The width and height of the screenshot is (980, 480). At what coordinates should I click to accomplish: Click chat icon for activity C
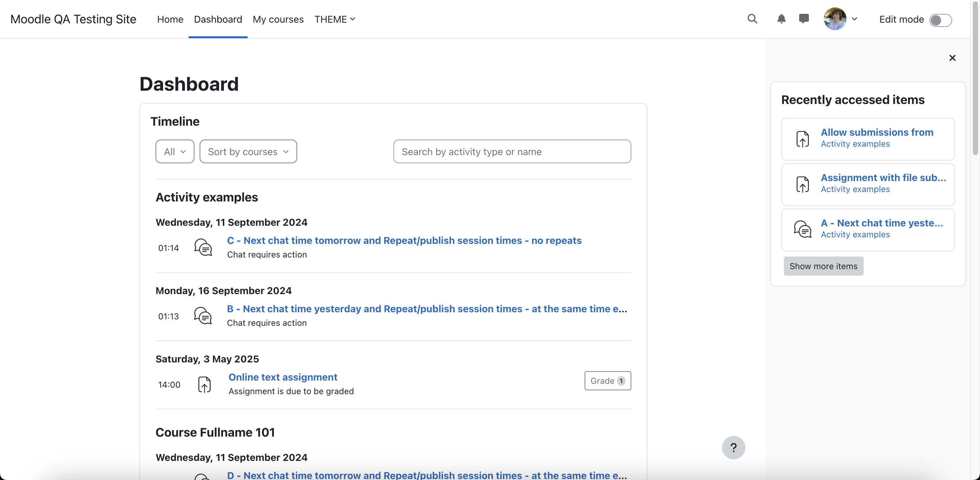tap(203, 247)
